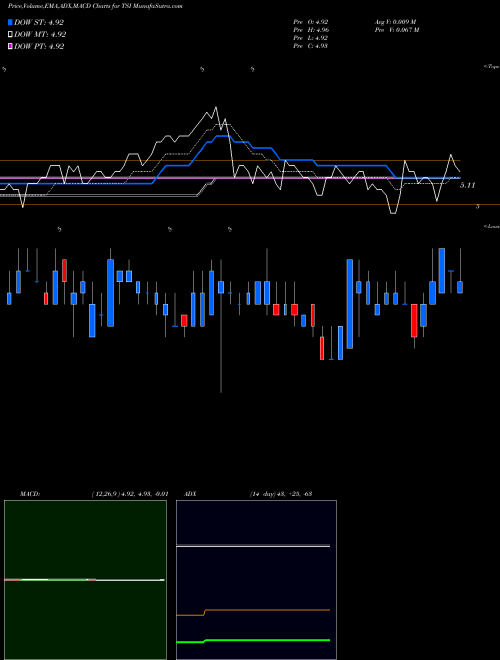
Task: Click the 'Pre C: 4.93' value
Action: [311, 46]
